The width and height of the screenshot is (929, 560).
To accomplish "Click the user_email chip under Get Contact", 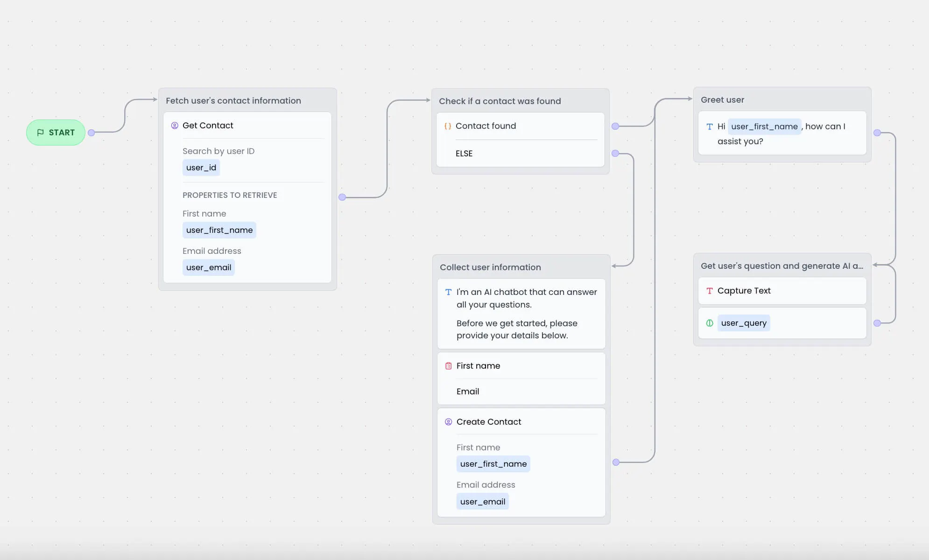I will 209,267.
